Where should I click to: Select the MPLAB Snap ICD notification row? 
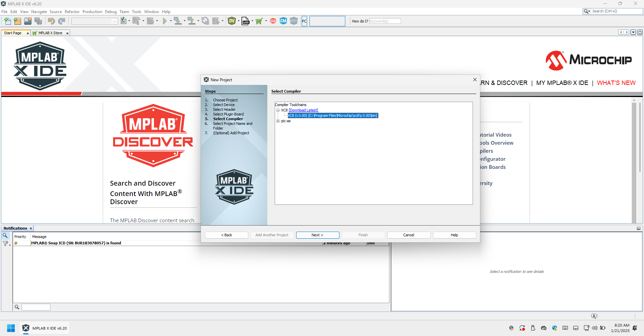click(201, 243)
